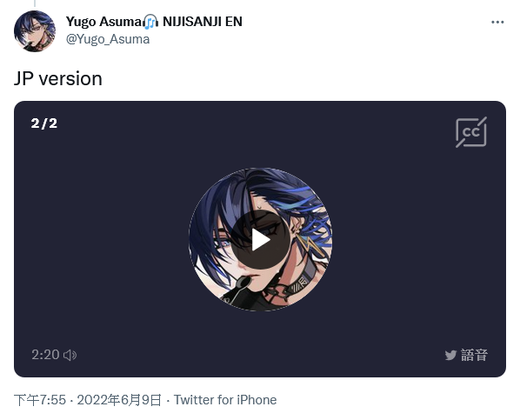The width and height of the screenshot is (520, 420).
Task: Click the headphones emoji in display name
Action: pos(150,22)
